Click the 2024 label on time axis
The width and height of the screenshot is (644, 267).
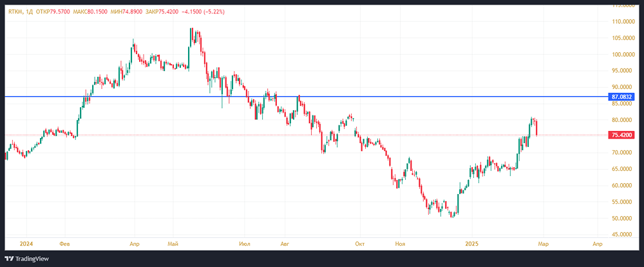25,244
